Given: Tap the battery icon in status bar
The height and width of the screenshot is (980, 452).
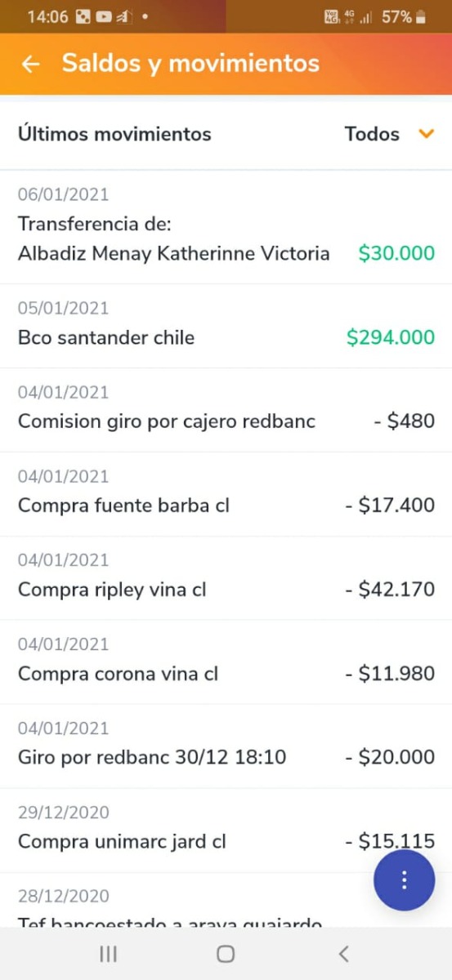Looking at the screenshot, I should click(421, 16).
